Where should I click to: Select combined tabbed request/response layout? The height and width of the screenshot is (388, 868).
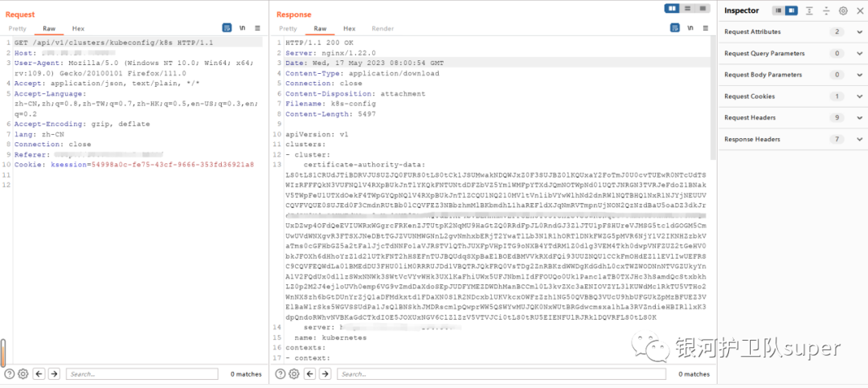tap(703, 8)
